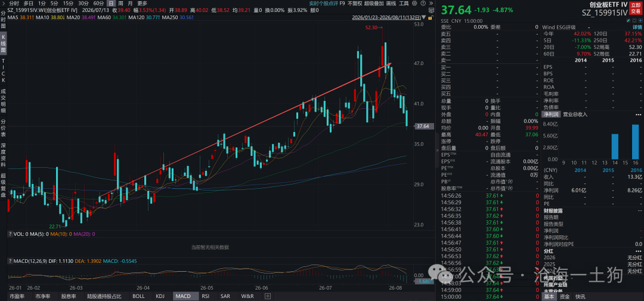Click the help question mark icon

tap(423, 3)
